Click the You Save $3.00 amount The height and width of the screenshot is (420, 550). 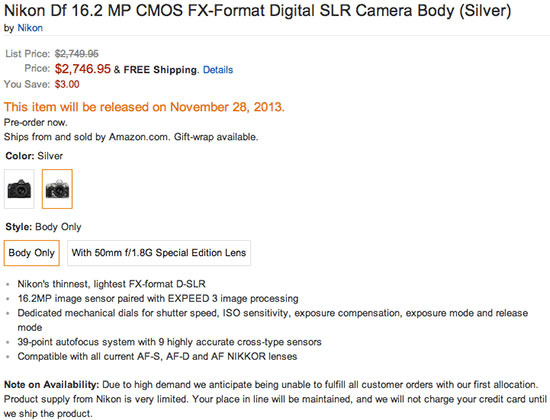tap(67, 84)
